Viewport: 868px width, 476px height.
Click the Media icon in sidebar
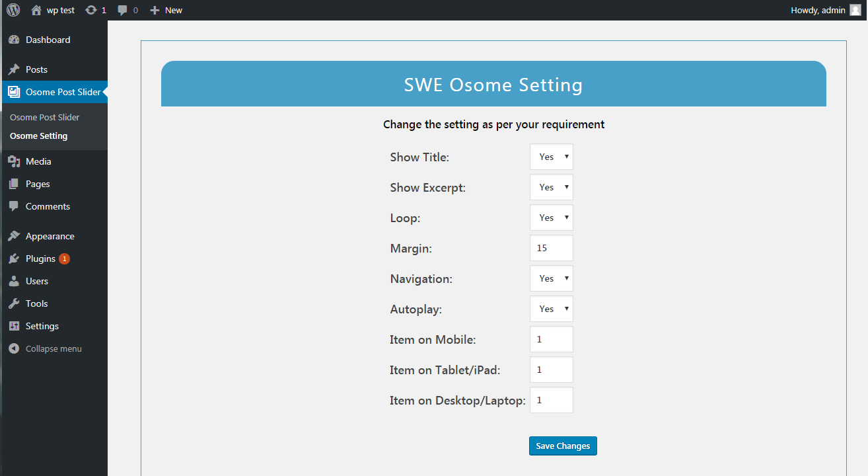coord(14,161)
